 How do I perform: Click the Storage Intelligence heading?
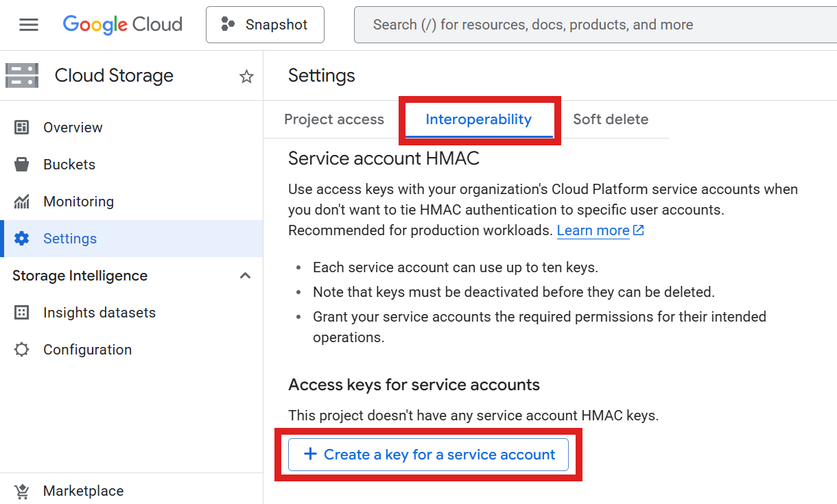coord(80,276)
